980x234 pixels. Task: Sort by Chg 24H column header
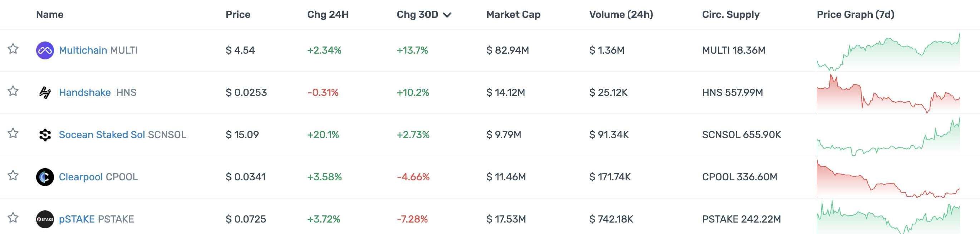click(328, 14)
